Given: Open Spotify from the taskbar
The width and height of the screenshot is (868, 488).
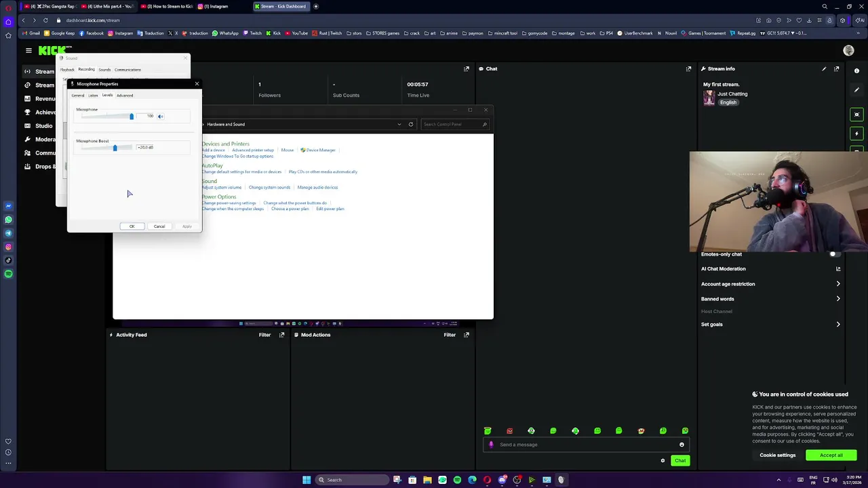Looking at the screenshot, I should coord(457,480).
